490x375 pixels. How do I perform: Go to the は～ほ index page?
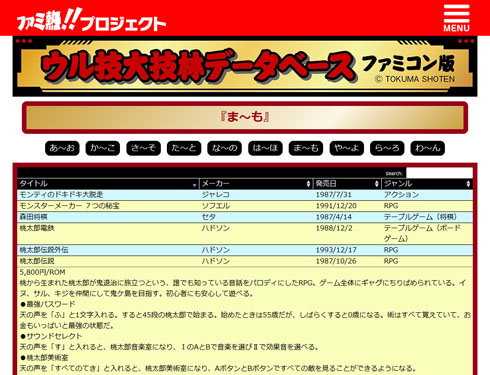pos(265,148)
